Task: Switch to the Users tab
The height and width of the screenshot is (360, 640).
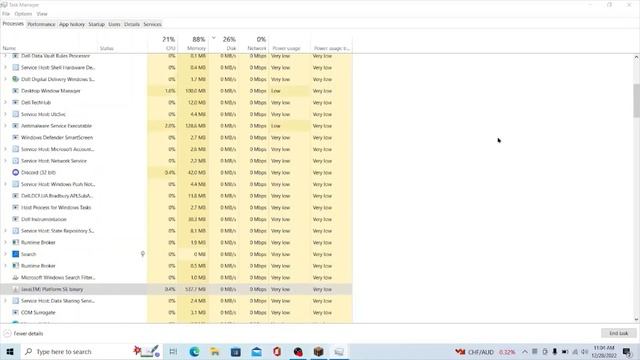Action: coord(114,24)
